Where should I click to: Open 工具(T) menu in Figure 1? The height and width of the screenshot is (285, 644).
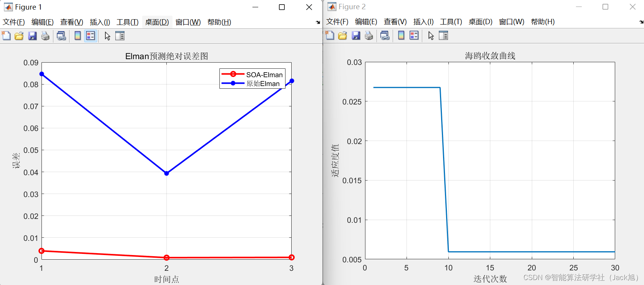128,22
